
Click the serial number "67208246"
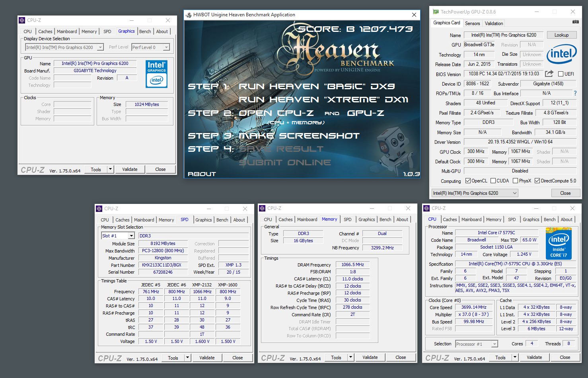click(x=163, y=272)
